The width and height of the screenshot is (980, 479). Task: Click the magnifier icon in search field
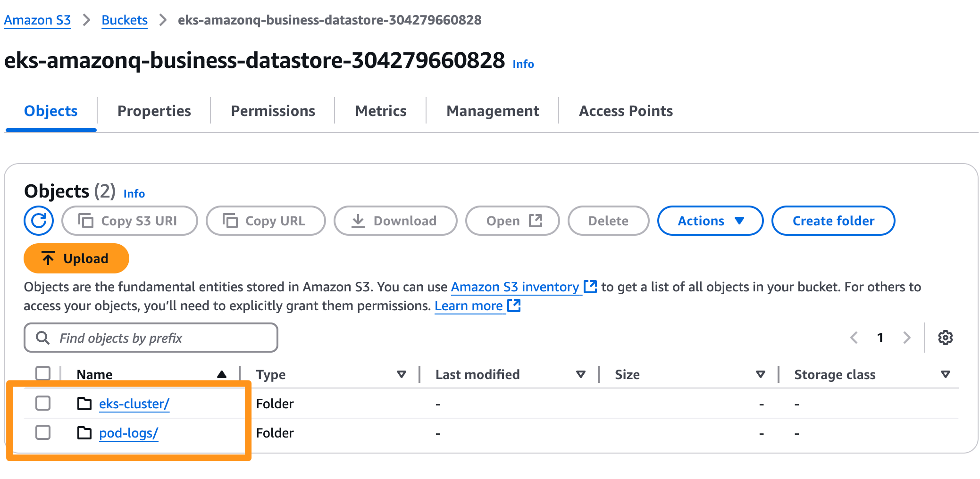pos(42,338)
